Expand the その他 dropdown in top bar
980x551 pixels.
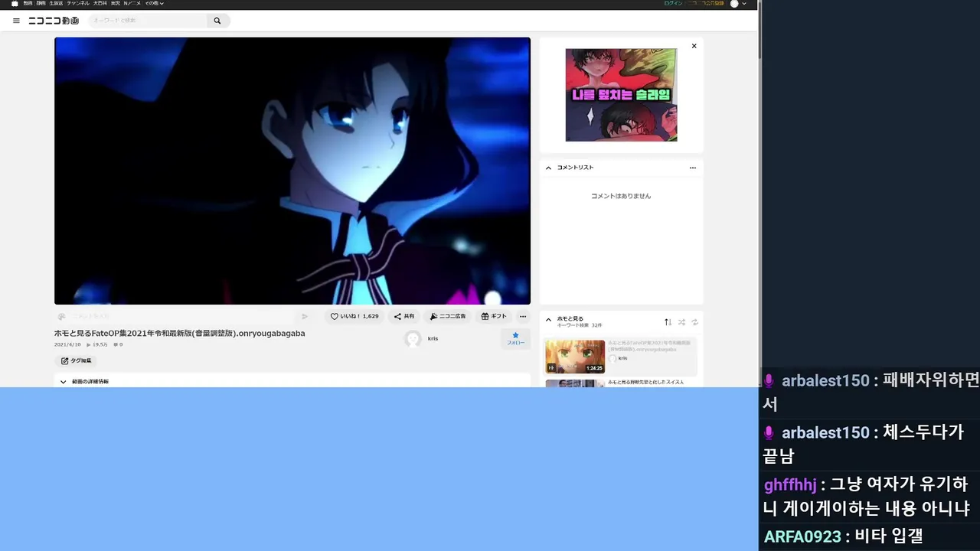tap(155, 4)
